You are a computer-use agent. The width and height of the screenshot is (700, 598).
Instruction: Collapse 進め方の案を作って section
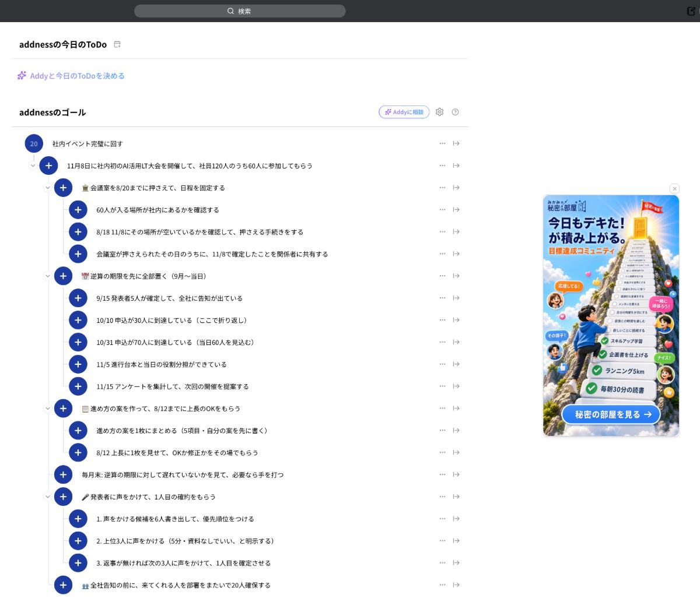[x=48, y=409]
